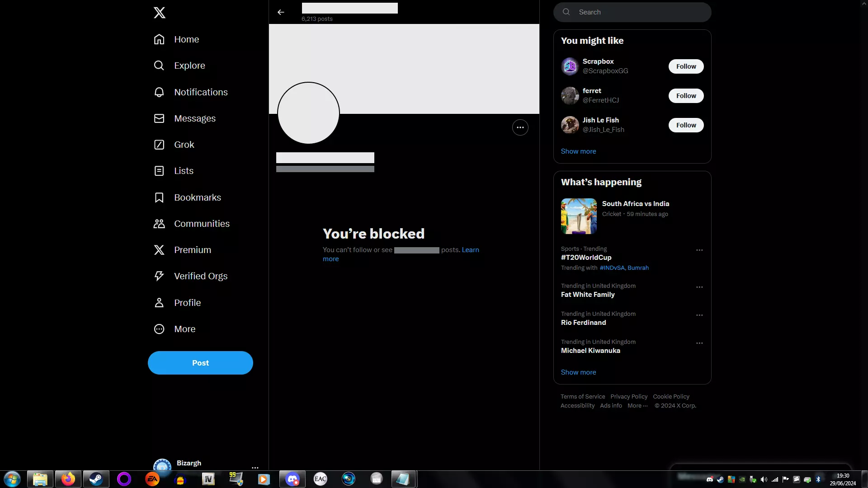
Task: Open the Lists menu item
Action: [184, 171]
